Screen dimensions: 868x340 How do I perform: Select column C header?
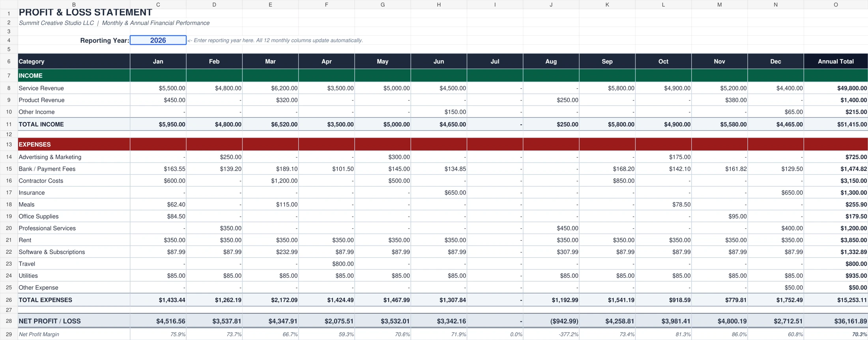[158, 4]
